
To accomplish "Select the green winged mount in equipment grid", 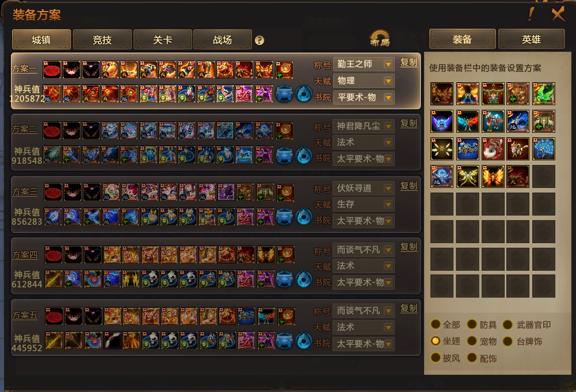I will 543,94.
